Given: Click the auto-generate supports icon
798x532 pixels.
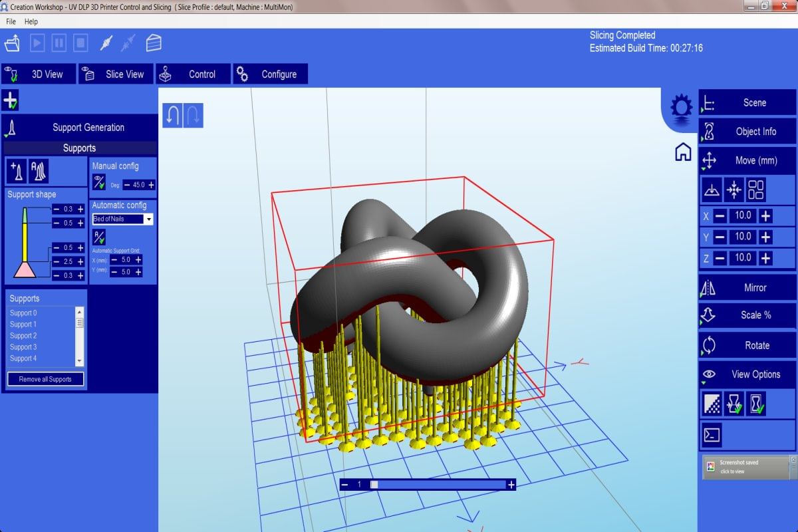Looking at the screenshot, I should coord(39,172).
